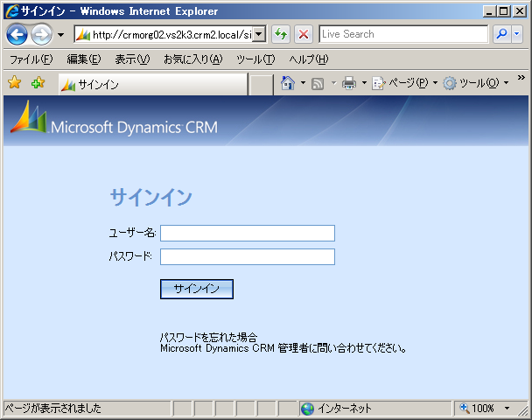Open the 編集(E) menu
This screenshot has height=420, width=532.
click(x=84, y=59)
